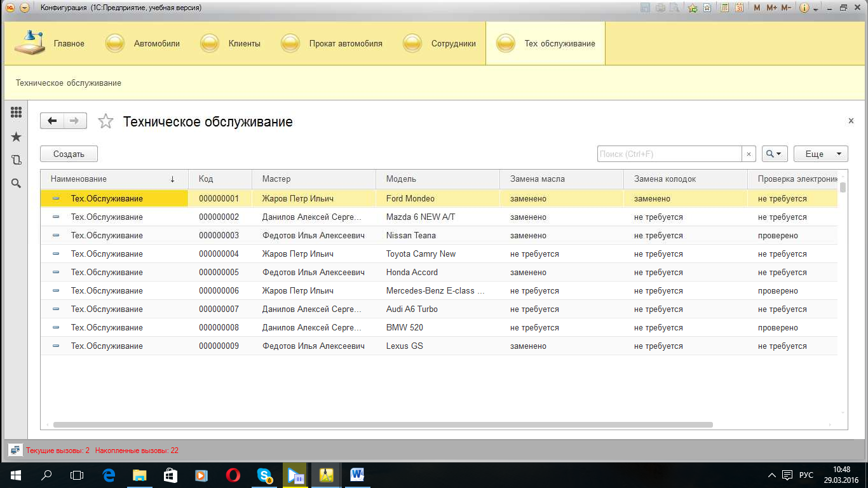Open the main menu round dropdown button
868x488 pixels.
[24, 8]
